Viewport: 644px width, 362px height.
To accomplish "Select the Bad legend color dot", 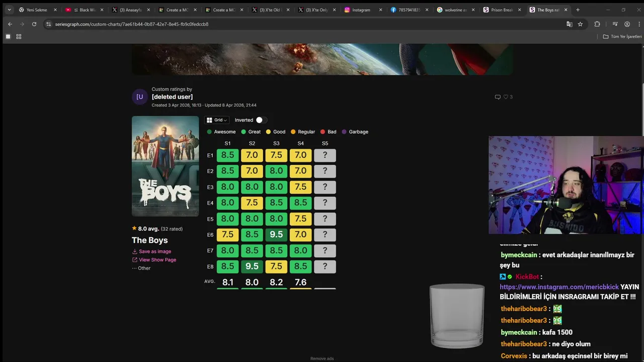I will pos(323,132).
